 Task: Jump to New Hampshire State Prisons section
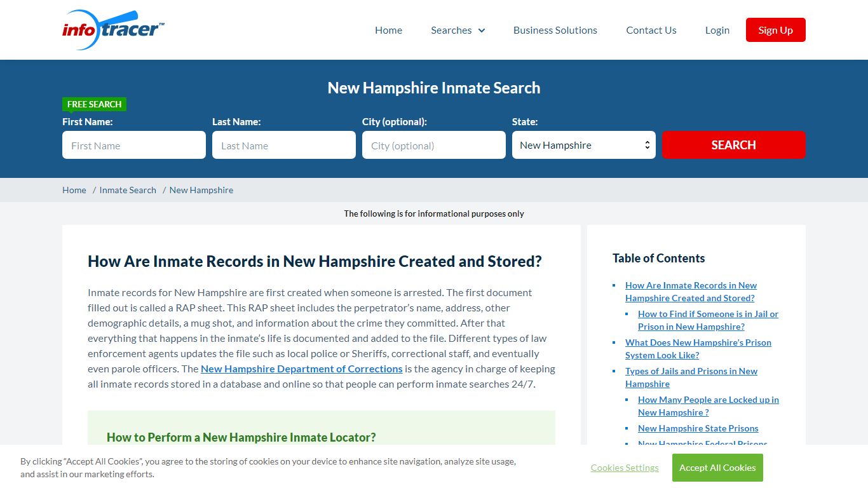698,428
